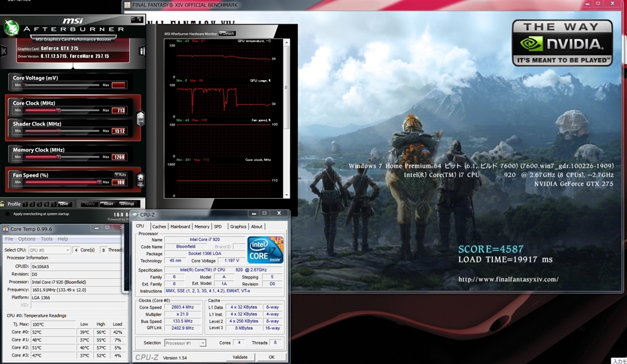Screen dimensions: 627x364
Task: Toggle Apply overclocking at system startup
Action: coord(7,214)
